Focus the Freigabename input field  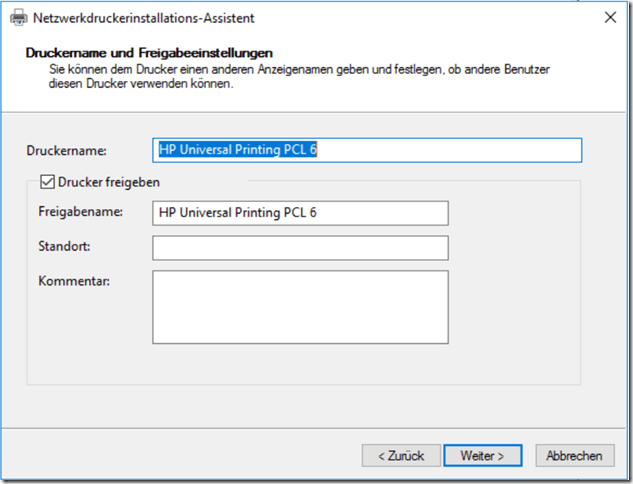[300, 213]
